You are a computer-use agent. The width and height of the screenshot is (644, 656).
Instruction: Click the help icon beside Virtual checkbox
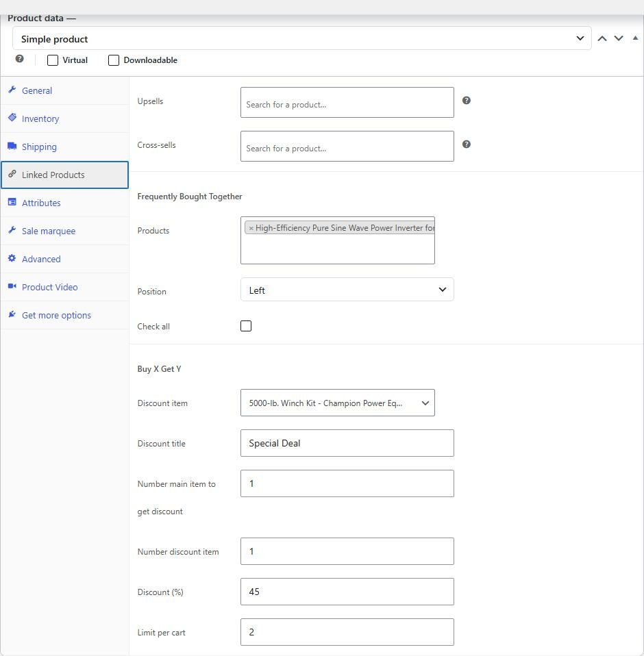pyautogui.click(x=19, y=59)
